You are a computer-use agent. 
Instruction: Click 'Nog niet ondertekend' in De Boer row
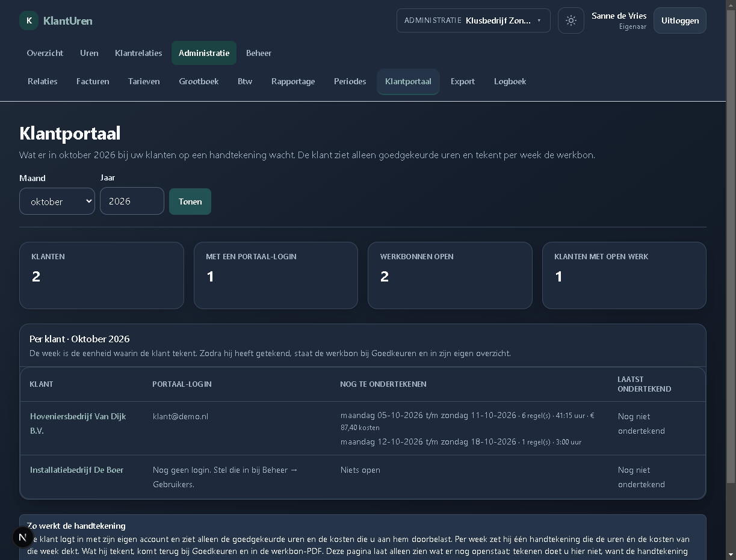pos(642,477)
